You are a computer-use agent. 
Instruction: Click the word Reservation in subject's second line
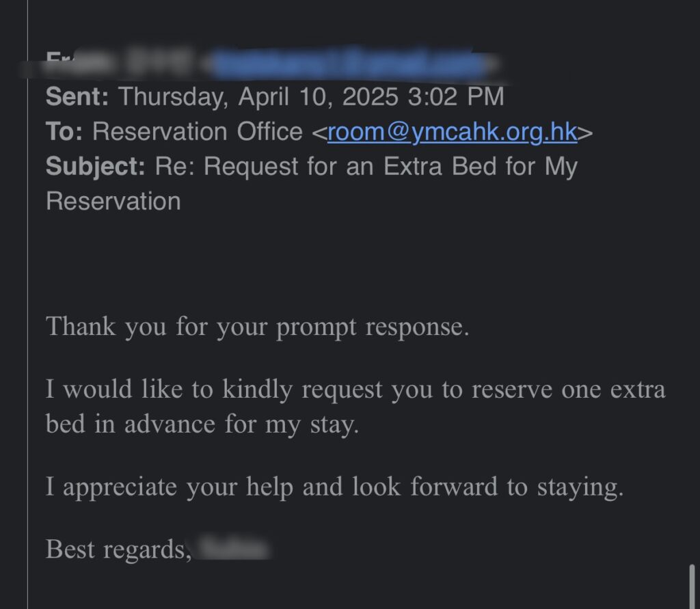[113, 202]
